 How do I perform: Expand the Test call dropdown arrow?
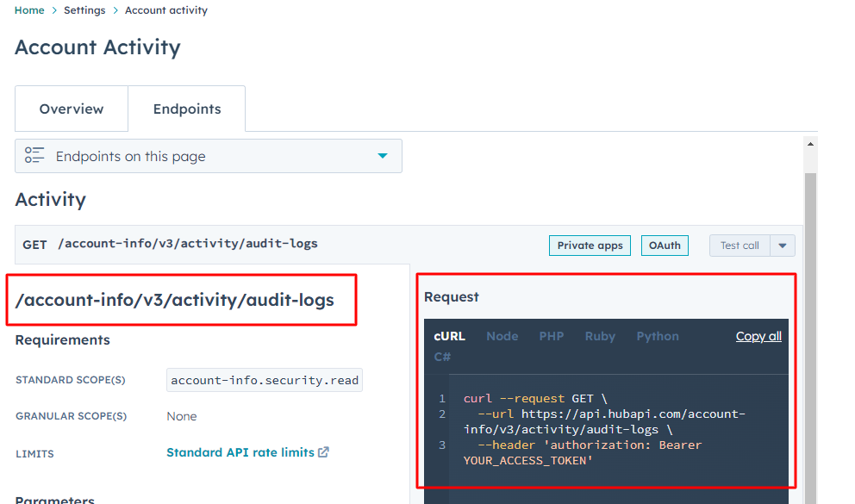pyautogui.click(x=782, y=245)
